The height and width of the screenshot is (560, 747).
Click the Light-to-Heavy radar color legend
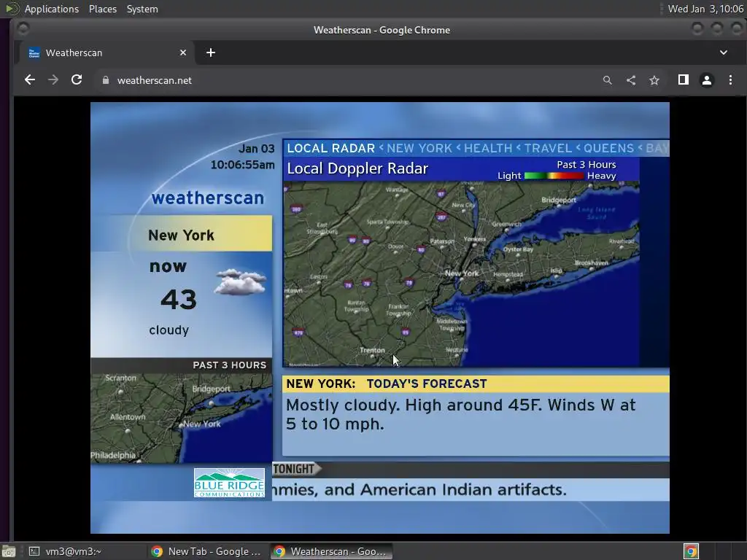(554, 176)
